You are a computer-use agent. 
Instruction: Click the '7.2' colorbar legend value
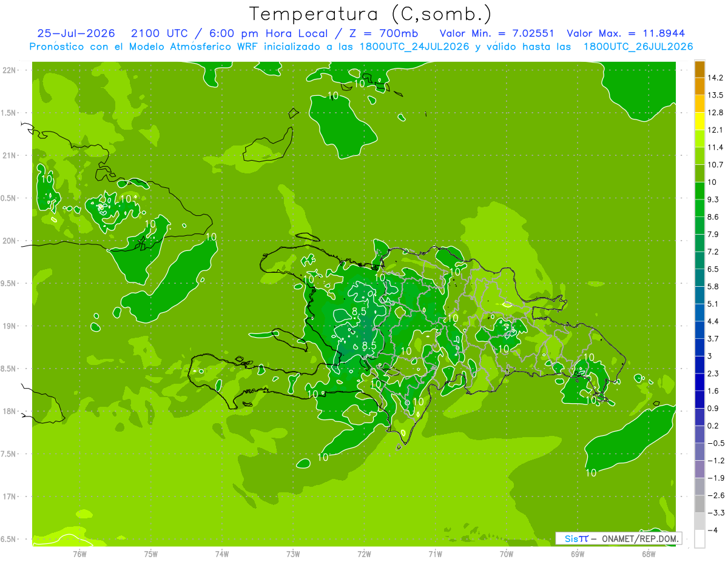(713, 252)
